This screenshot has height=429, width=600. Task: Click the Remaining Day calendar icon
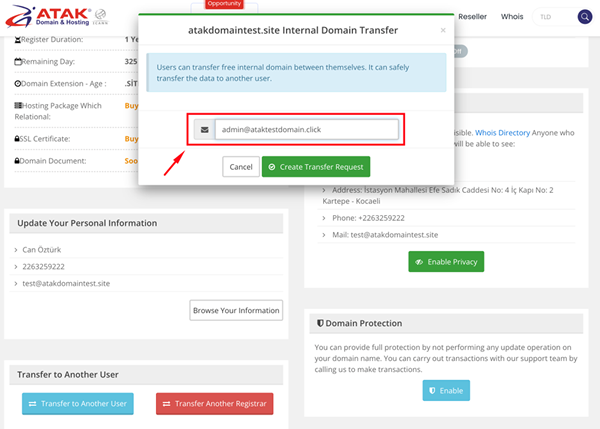(18, 62)
